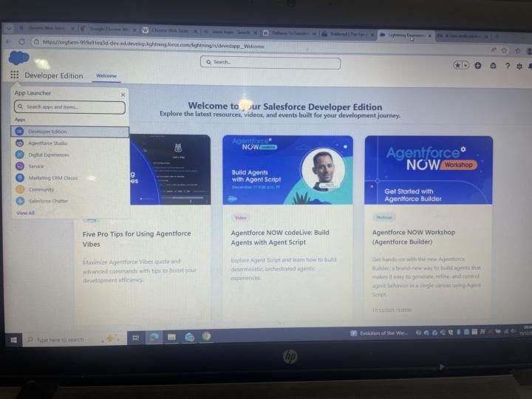The image size is (532, 399).
Task: Click the Salesforce Chatter app icon
Action: pyautogui.click(x=20, y=200)
